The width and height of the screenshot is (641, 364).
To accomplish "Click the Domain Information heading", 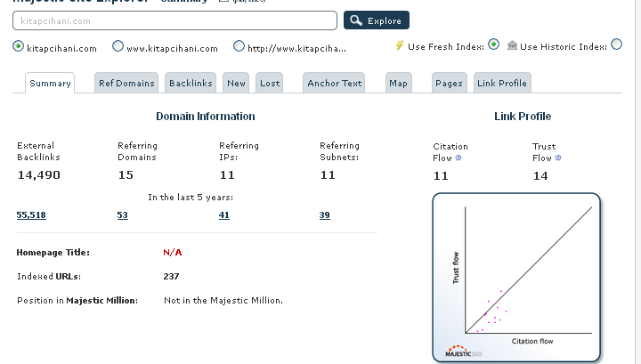I will pyautogui.click(x=206, y=117).
